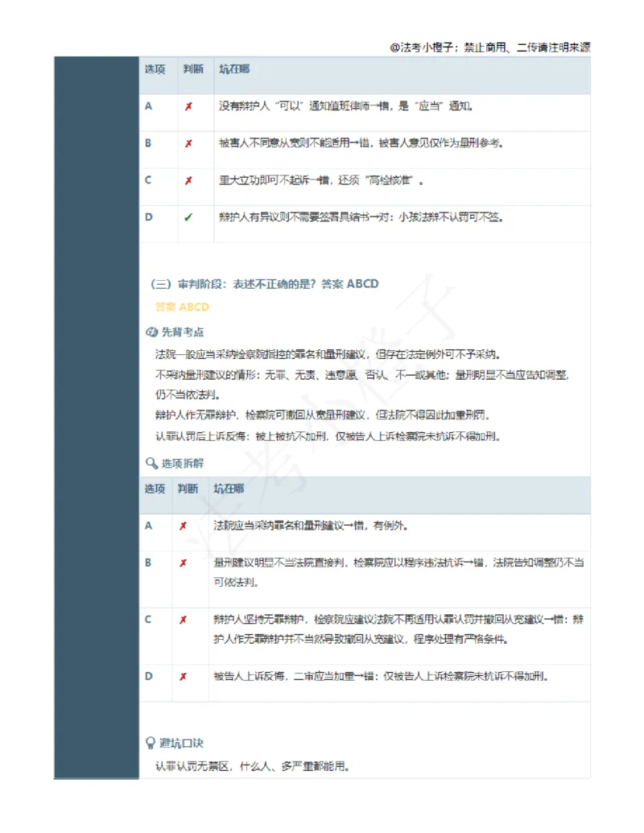Viewport: 644px width, 833px height.
Task: Click option letter A in the 没有辩护人 row
Action: 148,106
